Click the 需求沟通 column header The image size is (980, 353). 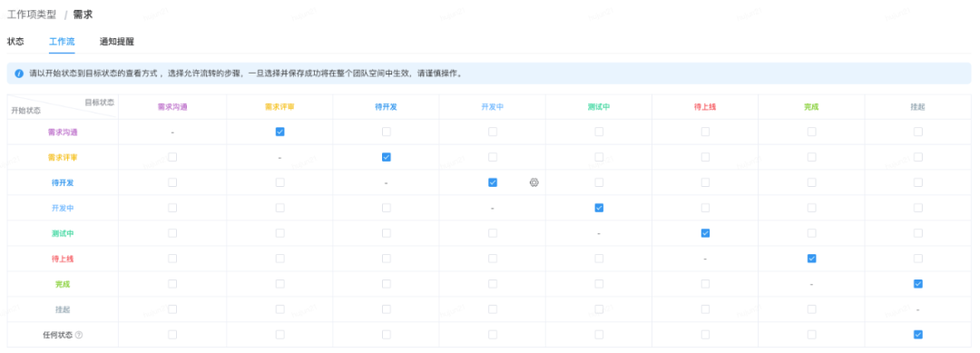coord(172,107)
